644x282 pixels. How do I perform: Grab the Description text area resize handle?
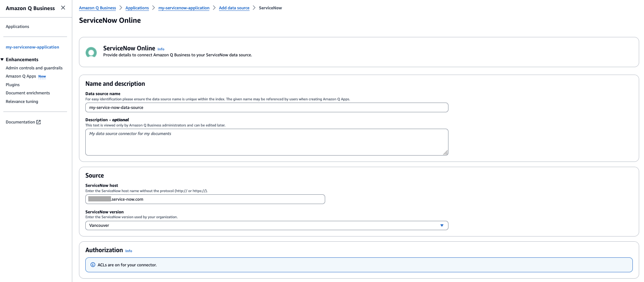(445, 153)
